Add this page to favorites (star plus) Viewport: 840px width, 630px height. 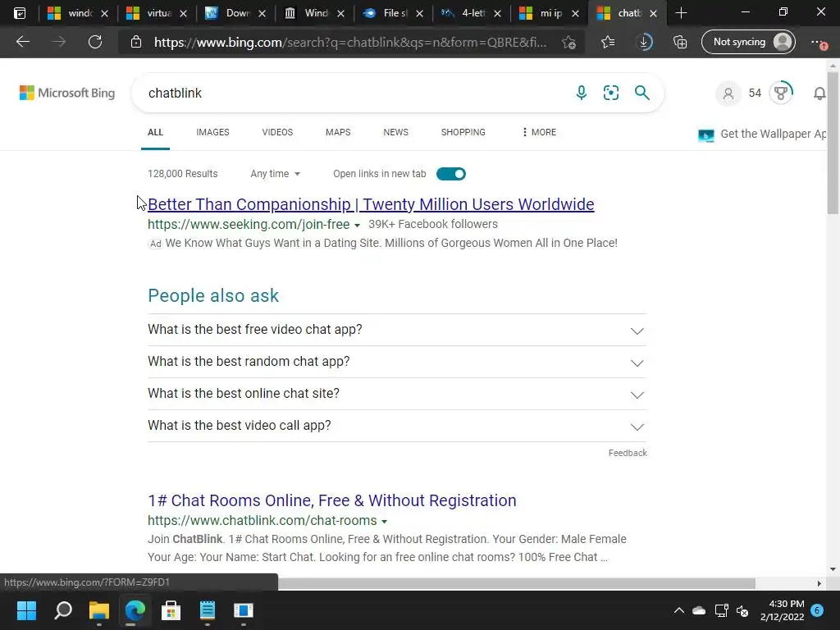point(569,42)
